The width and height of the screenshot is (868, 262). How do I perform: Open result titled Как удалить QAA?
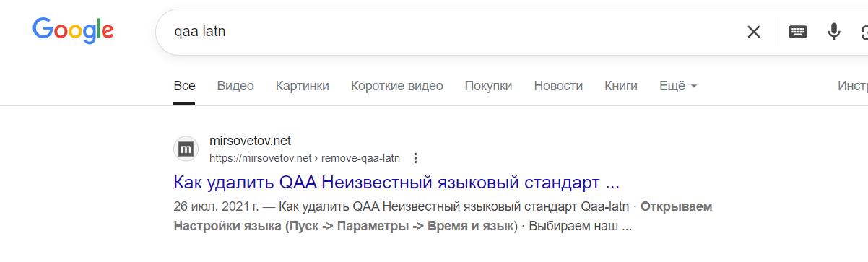pyautogui.click(x=396, y=181)
